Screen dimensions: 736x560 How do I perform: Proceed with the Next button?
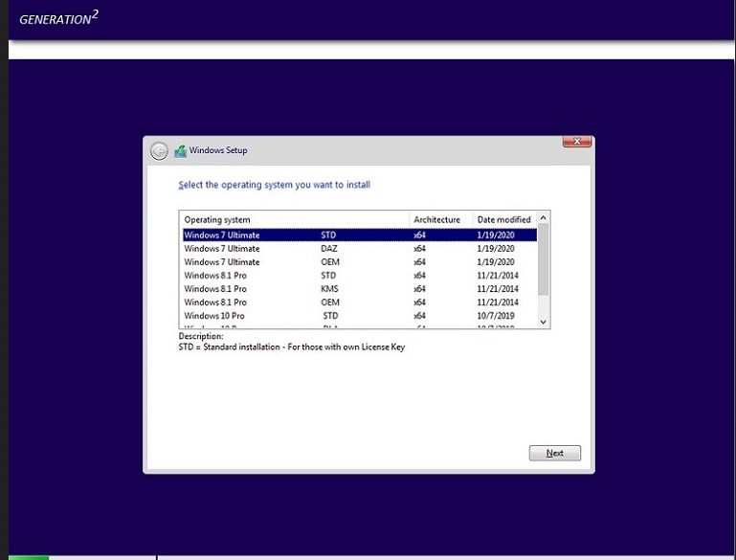click(555, 453)
